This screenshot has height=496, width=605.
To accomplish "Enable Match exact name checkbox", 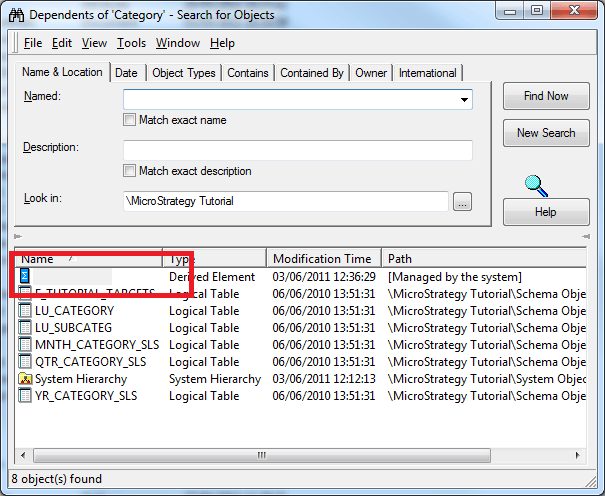I will point(129,120).
